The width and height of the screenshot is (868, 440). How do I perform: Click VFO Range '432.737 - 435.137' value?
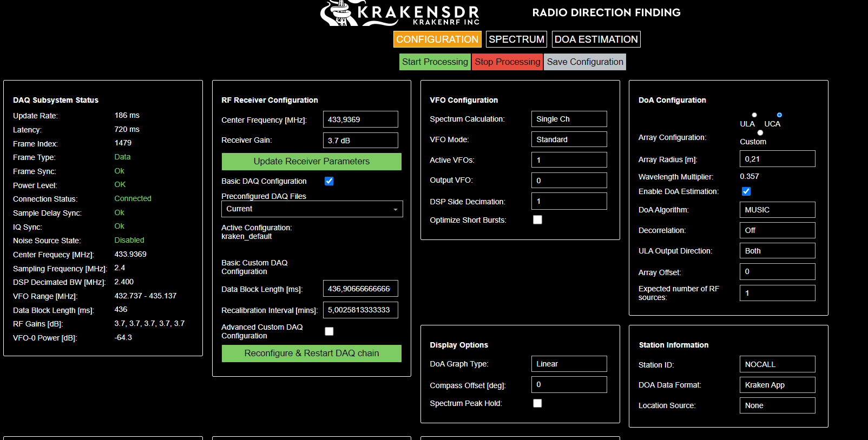pyautogui.click(x=146, y=296)
